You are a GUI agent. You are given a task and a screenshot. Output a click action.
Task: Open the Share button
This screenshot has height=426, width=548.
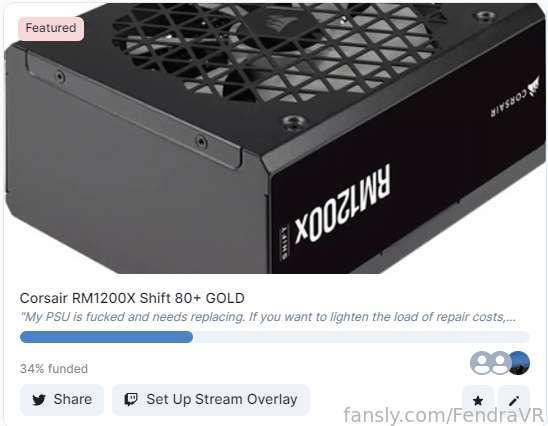[62, 399]
